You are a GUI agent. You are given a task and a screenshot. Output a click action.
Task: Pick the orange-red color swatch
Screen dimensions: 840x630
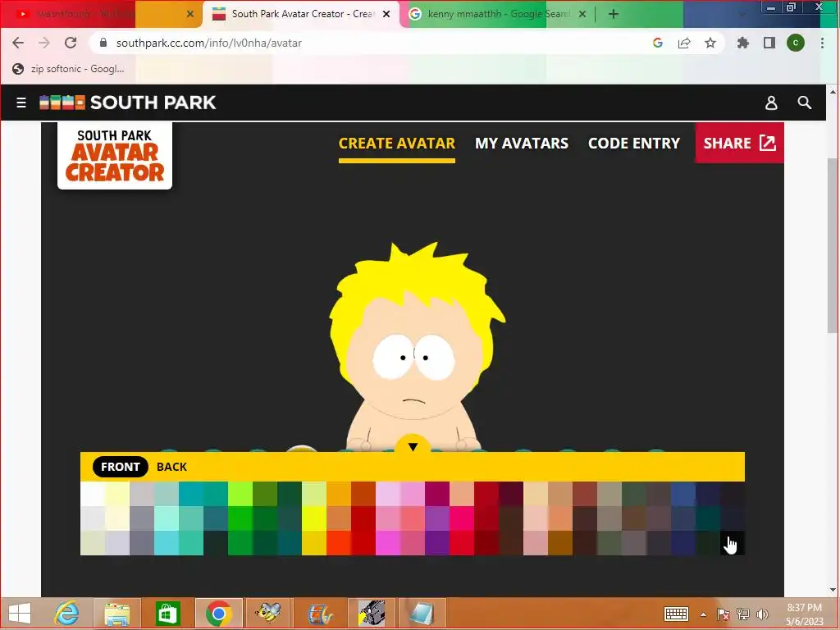(x=339, y=543)
